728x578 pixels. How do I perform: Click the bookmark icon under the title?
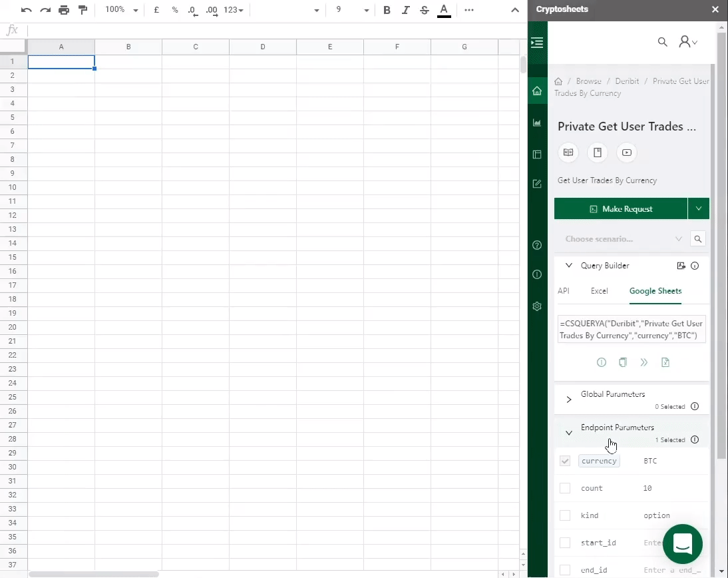[598, 152]
